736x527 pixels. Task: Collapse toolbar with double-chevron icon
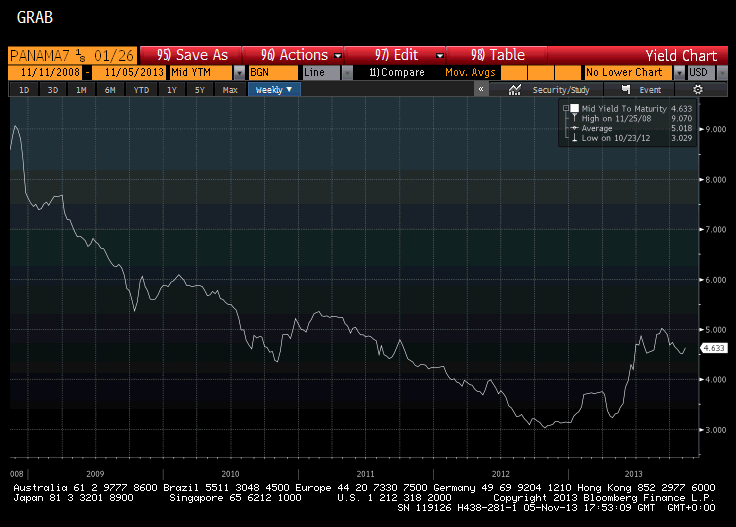pyautogui.click(x=481, y=89)
